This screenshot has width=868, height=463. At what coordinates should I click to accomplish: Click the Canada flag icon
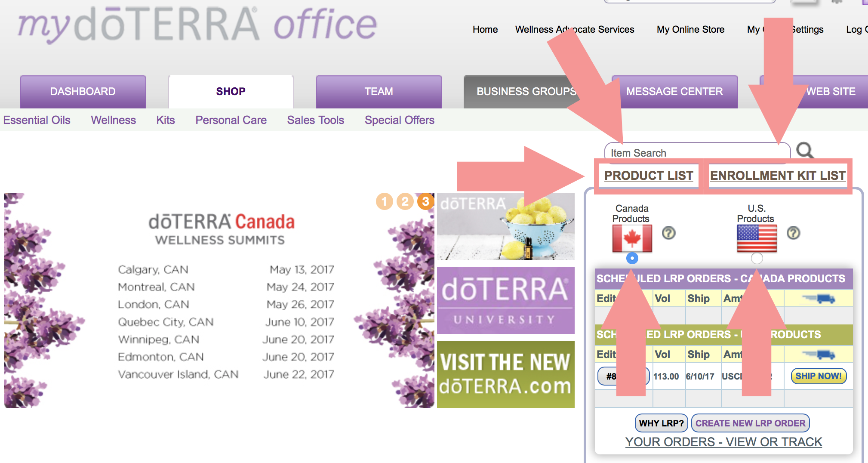pos(632,238)
